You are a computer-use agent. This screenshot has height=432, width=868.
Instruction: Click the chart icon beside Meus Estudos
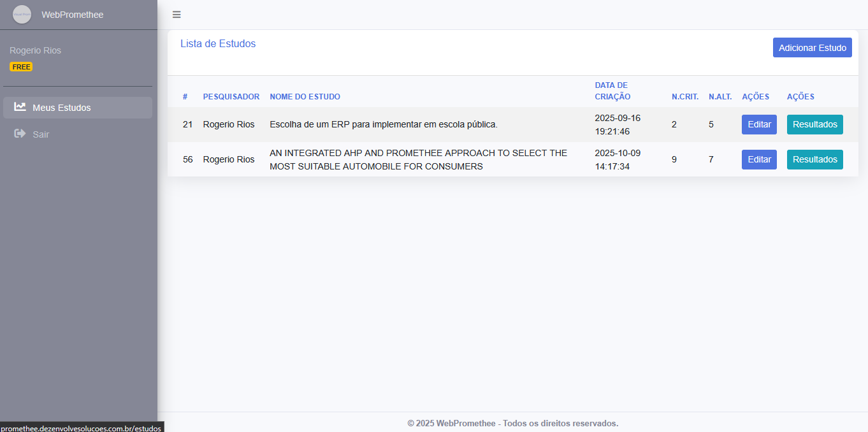20,107
